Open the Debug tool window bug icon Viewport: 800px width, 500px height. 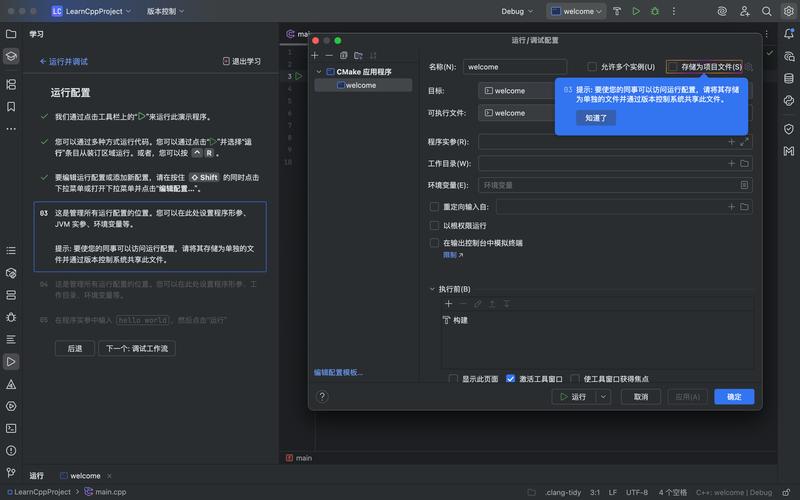(x=11, y=317)
